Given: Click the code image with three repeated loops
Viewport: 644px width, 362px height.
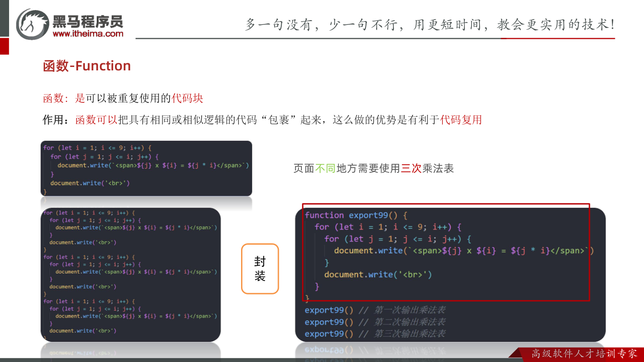Looking at the screenshot, I should click(x=130, y=274).
